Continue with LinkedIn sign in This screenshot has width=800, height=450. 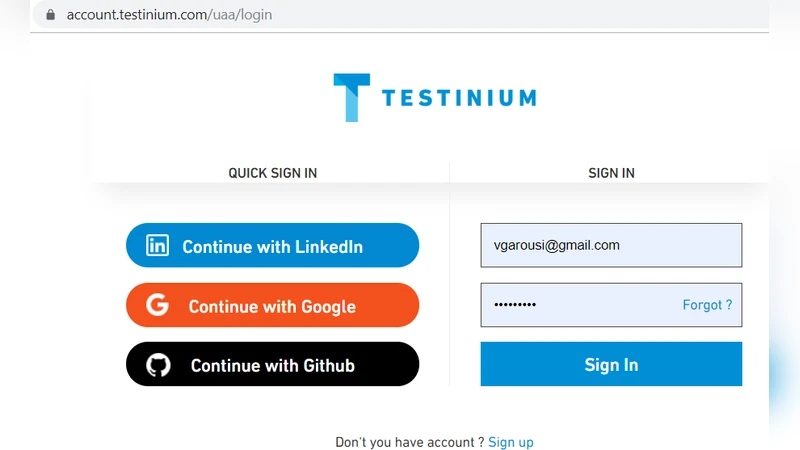point(272,246)
